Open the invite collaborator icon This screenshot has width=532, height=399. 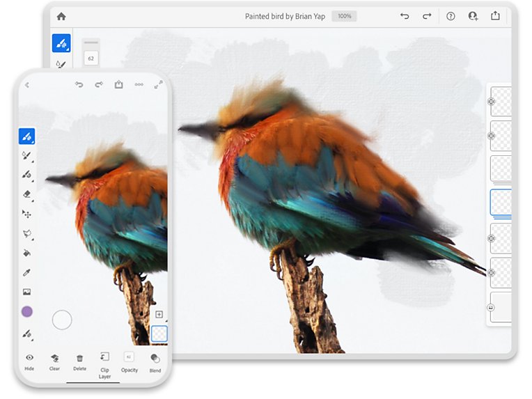[473, 16]
